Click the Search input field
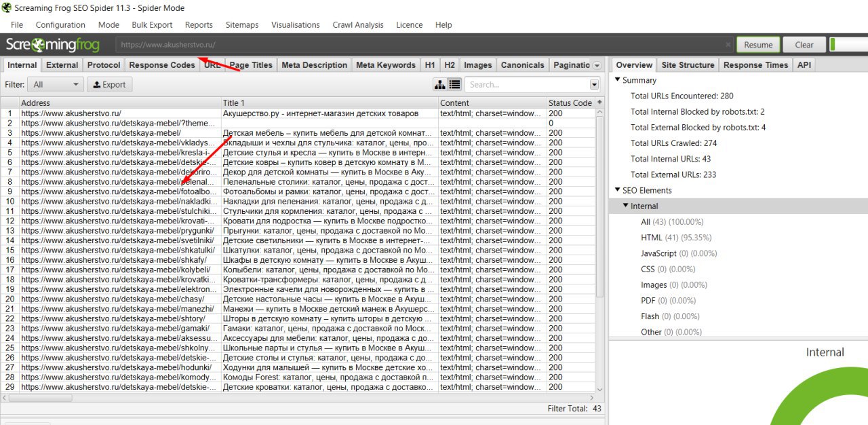868x425 pixels. coord(527,85)
